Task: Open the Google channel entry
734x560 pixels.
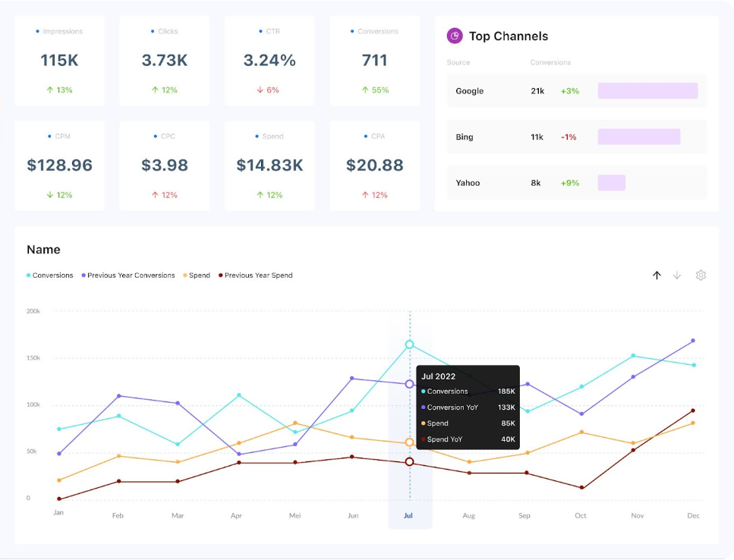Action: click(469, 90)
